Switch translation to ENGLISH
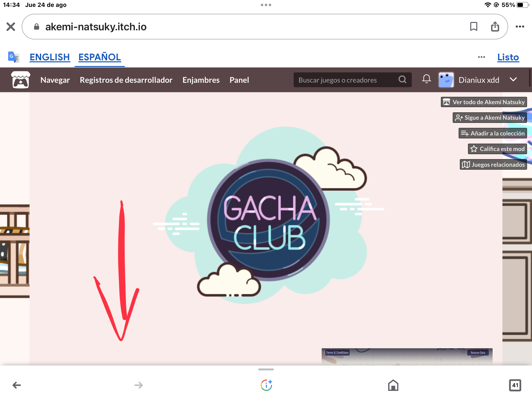This screenshot has height=399, width=532. [50, 57]
